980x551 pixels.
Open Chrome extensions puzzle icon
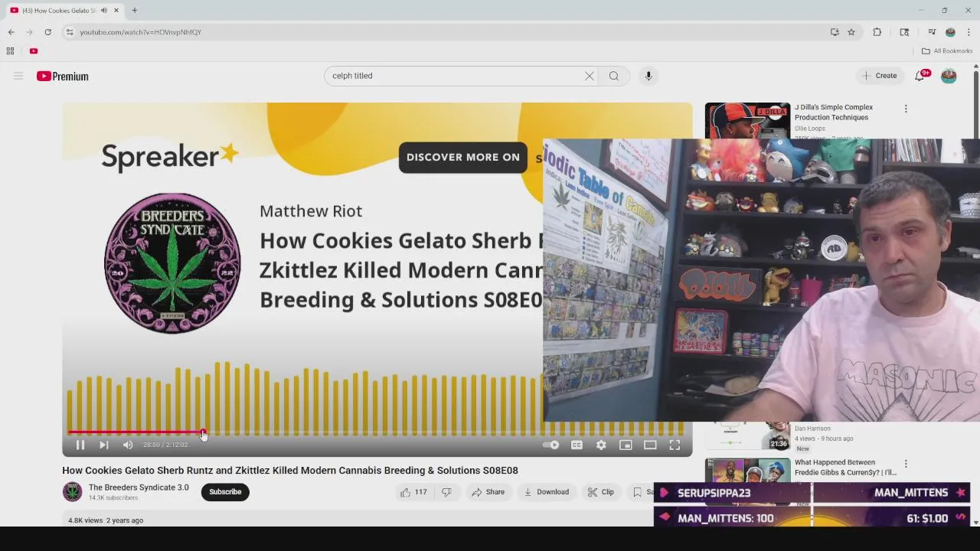[877, 32]
